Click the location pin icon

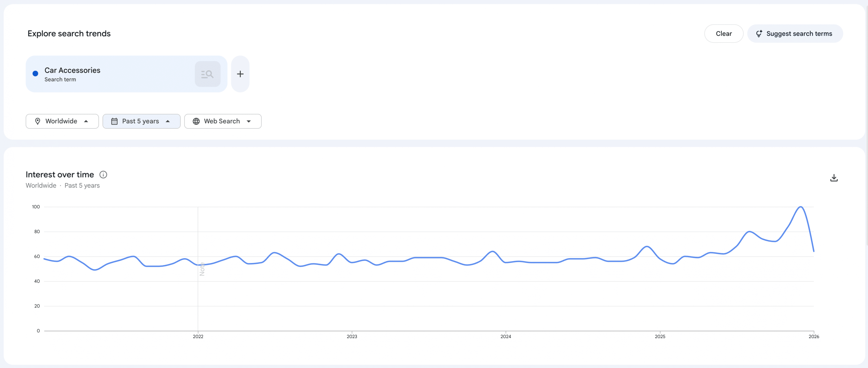[x=38, y=121]
